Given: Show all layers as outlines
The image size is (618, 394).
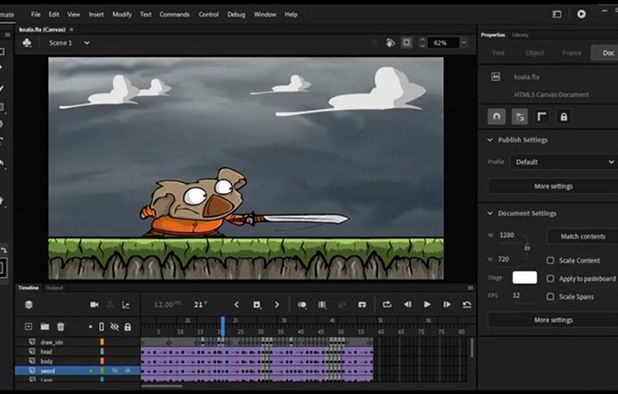Looking at the screenshot, I should 102,327.
